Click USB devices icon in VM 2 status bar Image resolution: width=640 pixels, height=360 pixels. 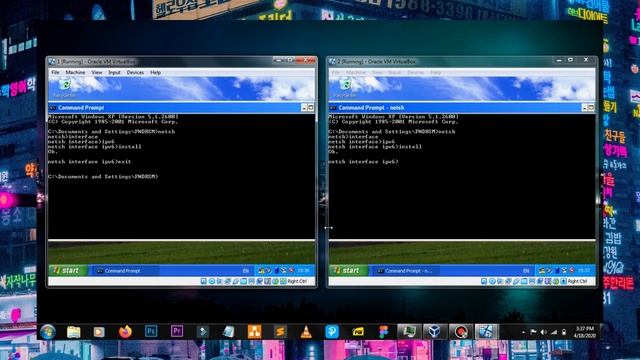[x=516, y=281]
